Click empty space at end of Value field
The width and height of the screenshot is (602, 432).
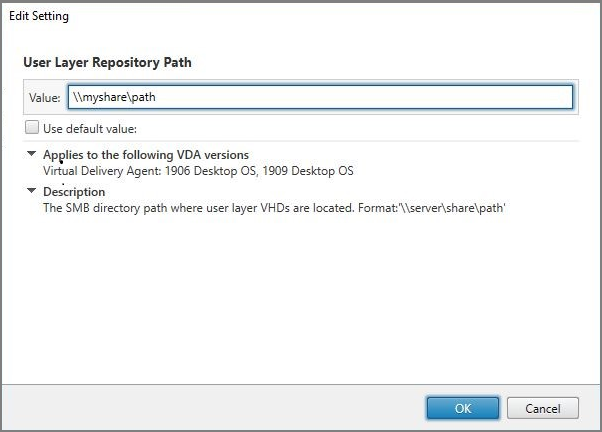coord(450,97)
